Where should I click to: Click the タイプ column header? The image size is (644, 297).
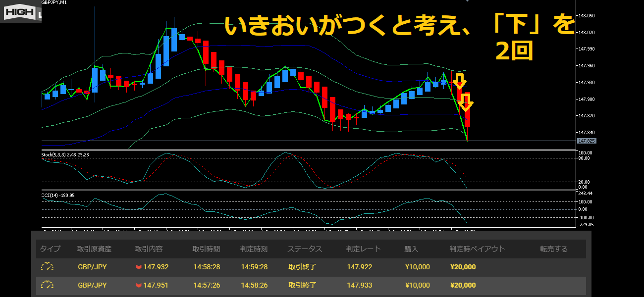point(50,249)
